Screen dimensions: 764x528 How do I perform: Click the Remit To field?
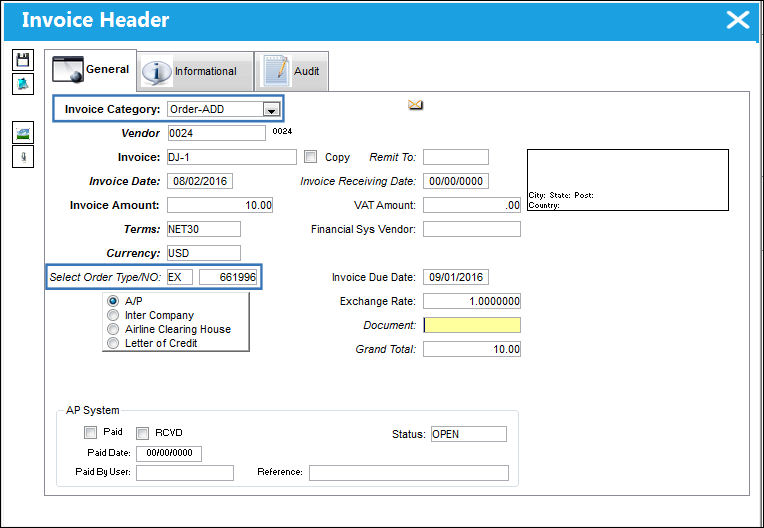click(x=456, y=157)
